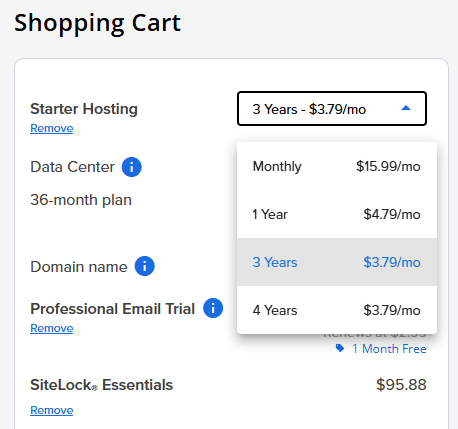Image resolution: width=458 pixels, height=429 pixels.
Task: Collapse the Starter Hosting term dropdown
Action: (332, 109)
